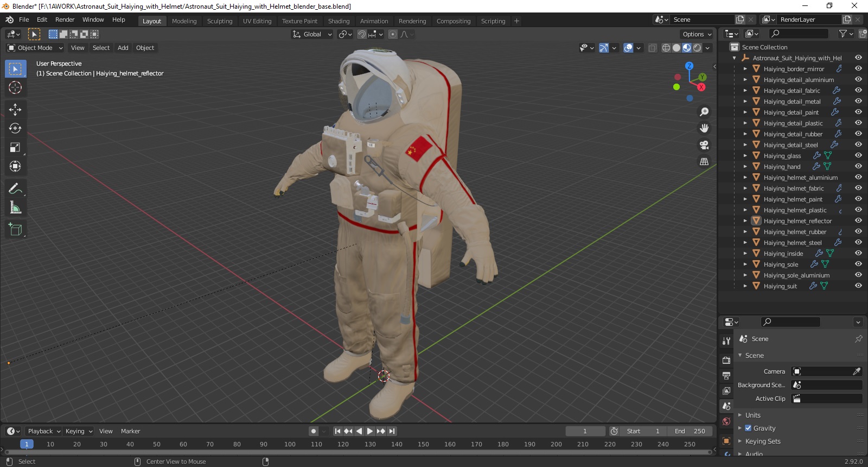Viewport: 868px width, 467px height.
Task: Toggle camera view icon
Action: (704, 145)
